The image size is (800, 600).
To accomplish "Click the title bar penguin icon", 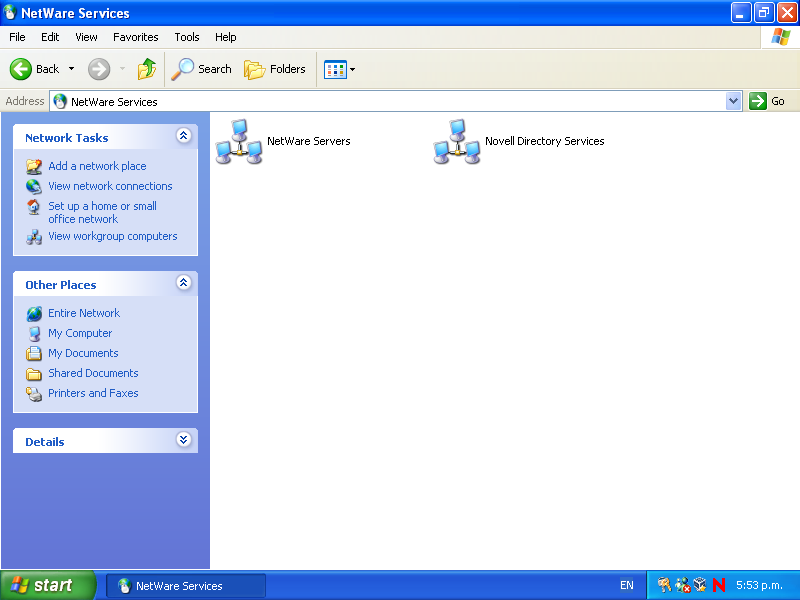I will click(10, 13).
